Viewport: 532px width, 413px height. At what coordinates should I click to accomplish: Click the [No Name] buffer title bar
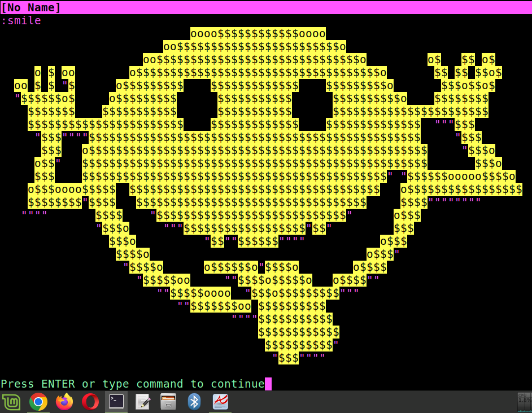[x=31, y=7]
